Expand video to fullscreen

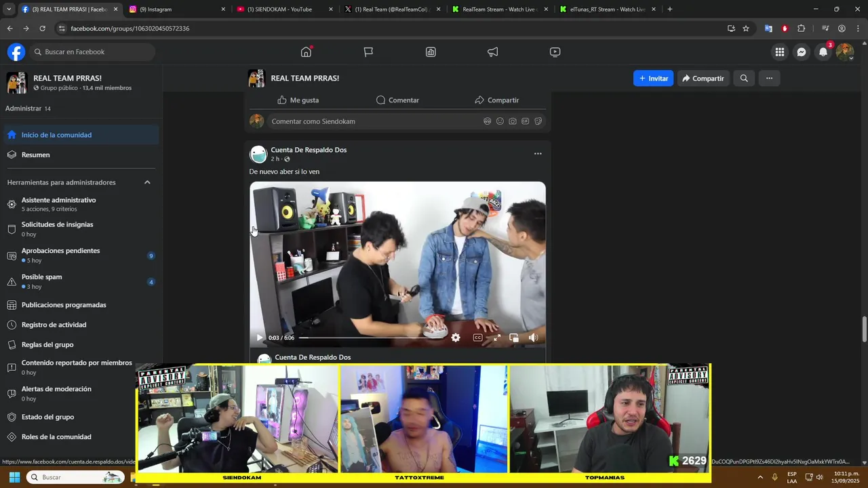coord(496,338)
